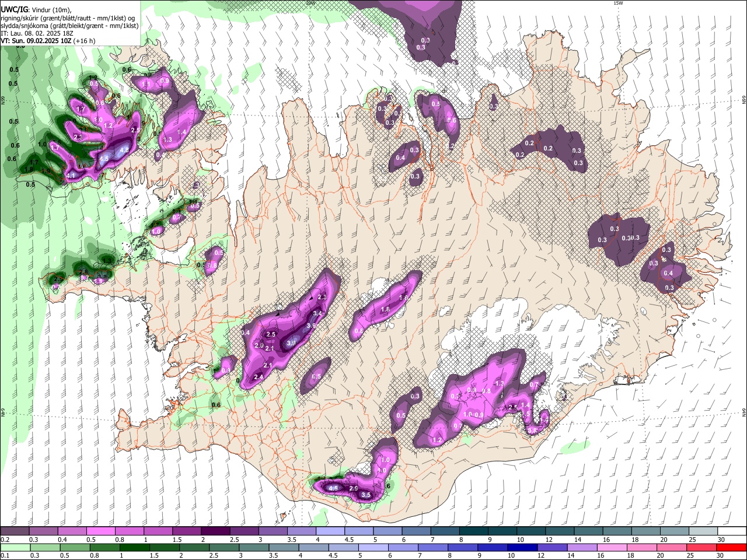Click the bright pink 0.5 snow legend swatch

100,531
